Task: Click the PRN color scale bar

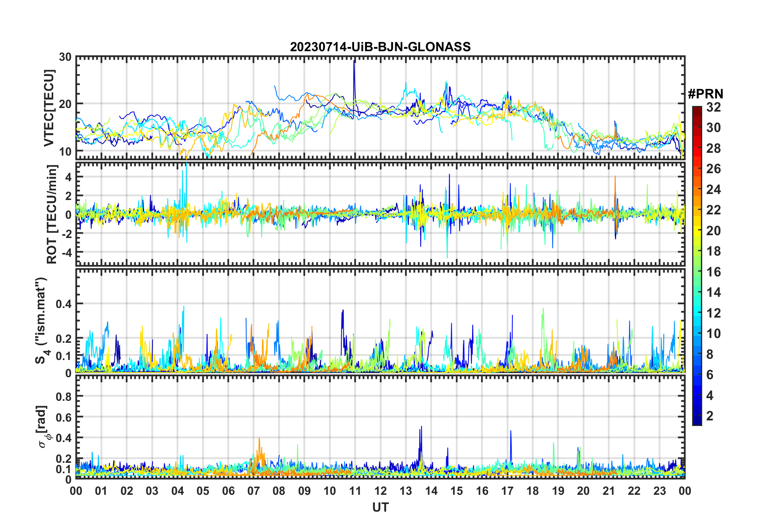Action: 697,266
